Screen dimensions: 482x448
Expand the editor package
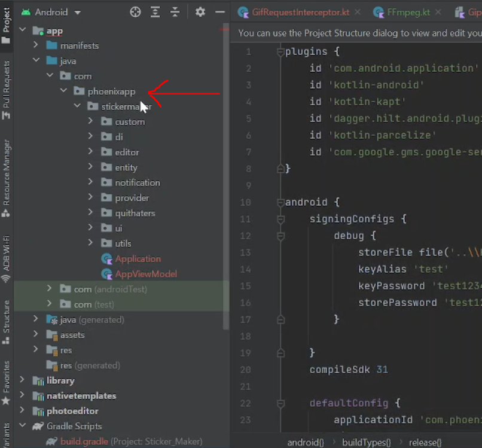[91, 153]
